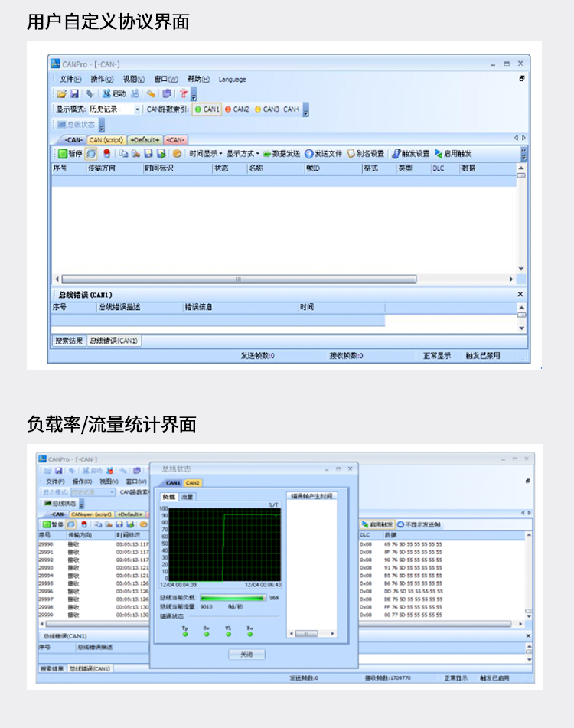The height and width of the screenshot is (728, 574).
Task: Click load graph in 总线状态 dialog
Action: [x=225, y=545]
